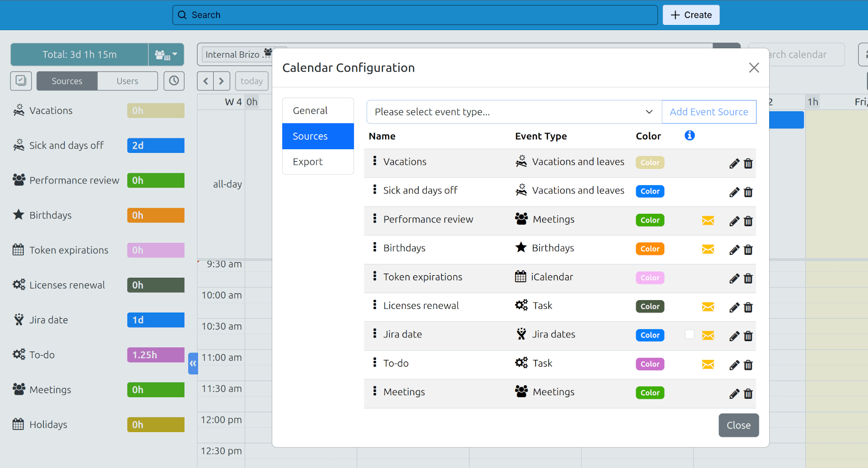Open the users-group dropdown beside Total time
The image size is (868, 468).
pyautogui.click(x=165, y=54)
